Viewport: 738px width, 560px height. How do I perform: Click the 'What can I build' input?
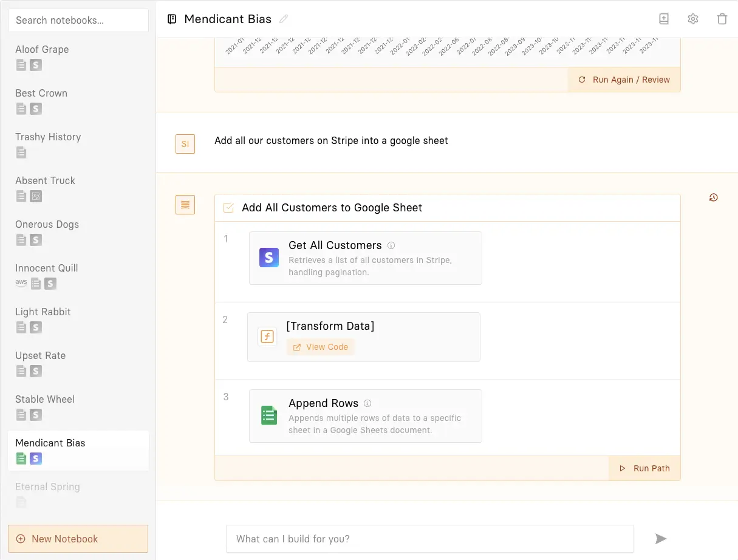pos(429,539)
